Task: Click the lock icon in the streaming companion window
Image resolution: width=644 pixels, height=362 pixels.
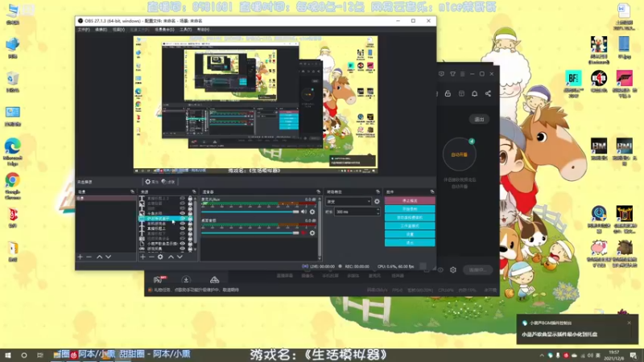Action: tap(448, 93)
